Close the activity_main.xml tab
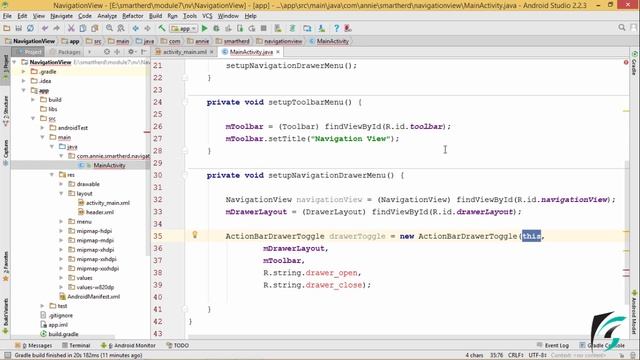Screen dimensions: 640x360 pyautogui.click(x=211, y=52)
